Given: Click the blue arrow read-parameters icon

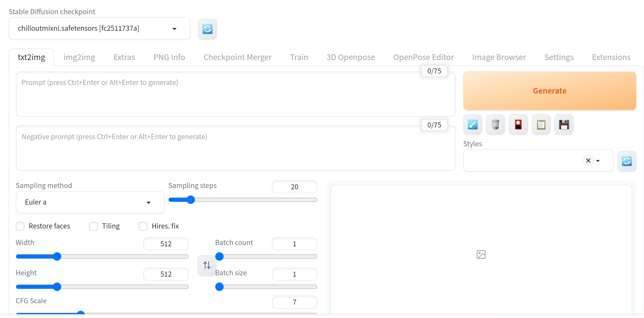Looking at the screenshot, I should [x=473, y=125].
